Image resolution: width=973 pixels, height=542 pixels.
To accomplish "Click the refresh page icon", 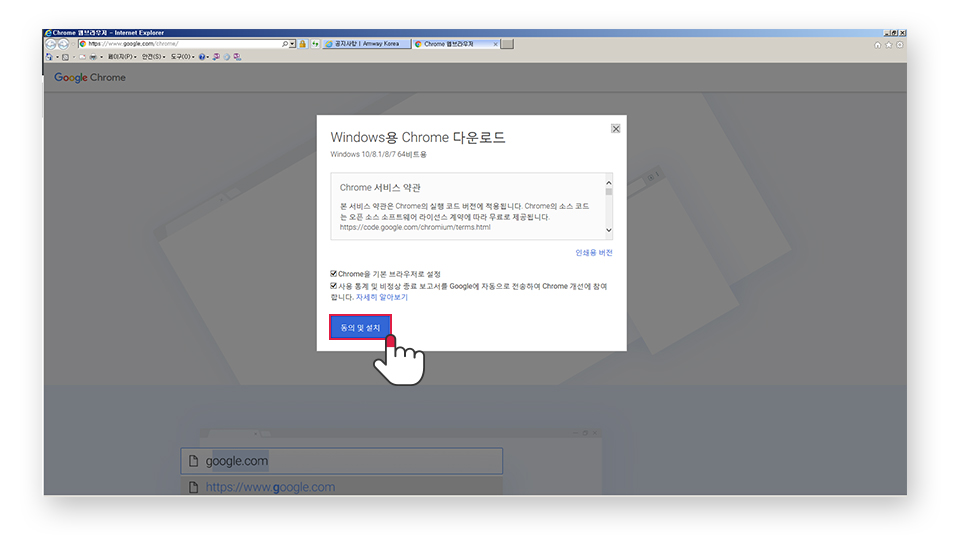I will click(x=315, y=44).
